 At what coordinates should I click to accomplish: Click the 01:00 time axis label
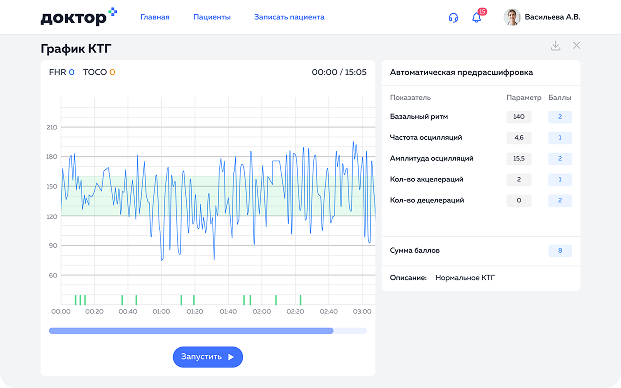point(161,312)
